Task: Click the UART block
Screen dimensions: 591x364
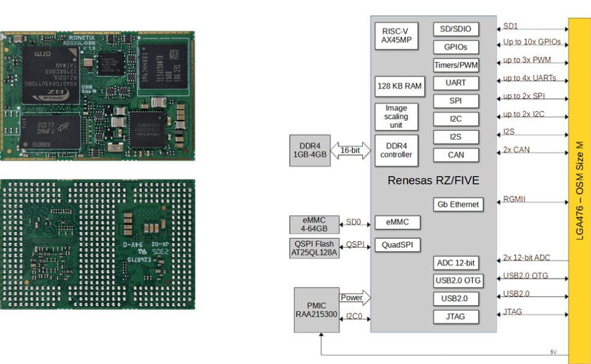Action: point(456,83)
